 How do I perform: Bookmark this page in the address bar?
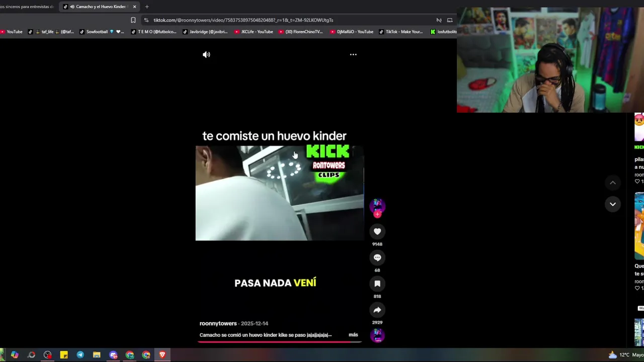pos(133,20)
